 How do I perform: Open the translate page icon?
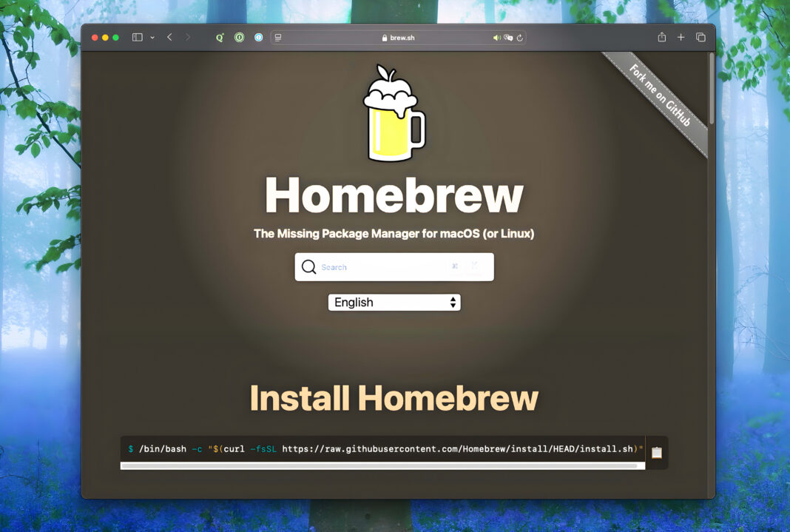508,38
